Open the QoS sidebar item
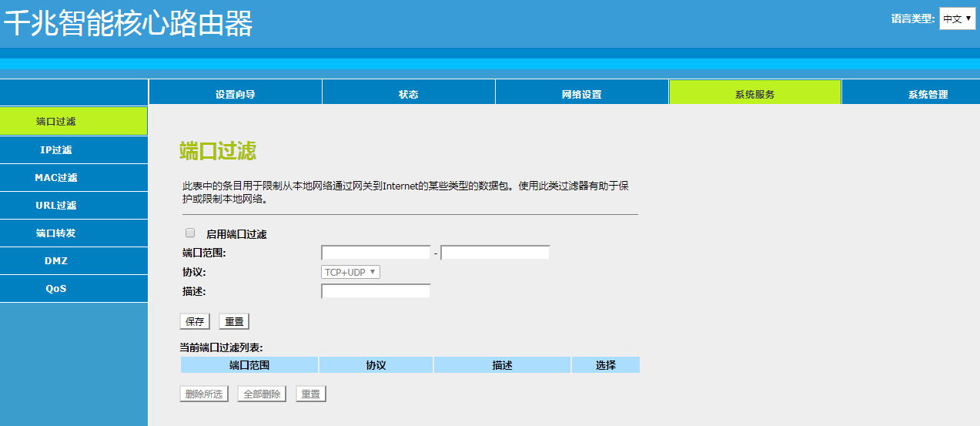 56,288
